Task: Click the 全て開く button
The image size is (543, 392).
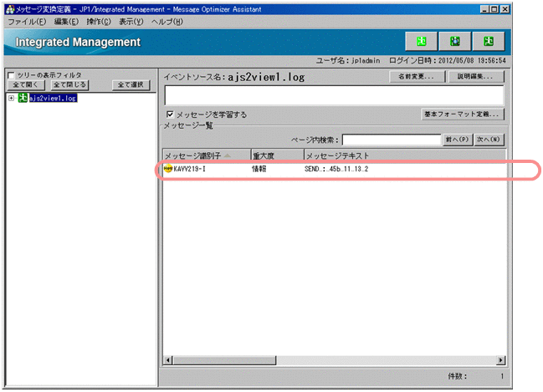Action: coord(26,84)
